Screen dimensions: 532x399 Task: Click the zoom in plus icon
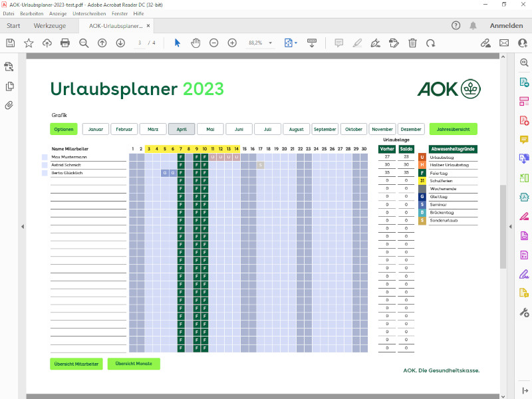232,43
